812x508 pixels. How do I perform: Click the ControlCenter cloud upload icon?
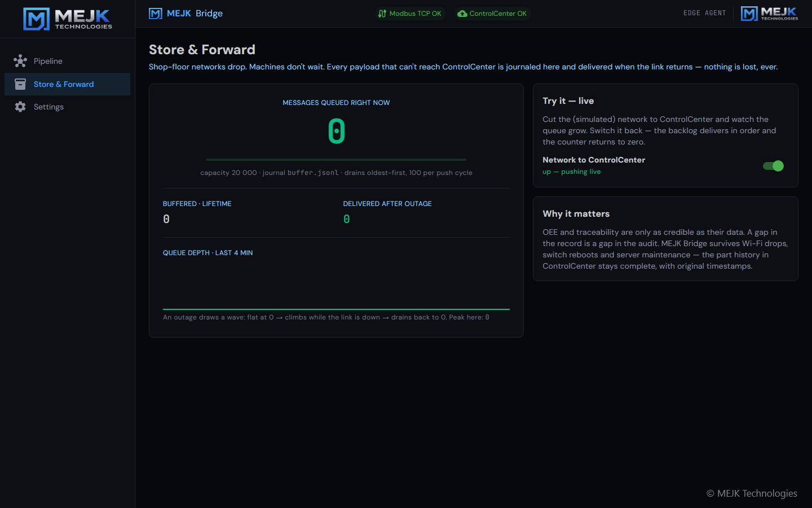pyautogui.click(x=462, y=14)
